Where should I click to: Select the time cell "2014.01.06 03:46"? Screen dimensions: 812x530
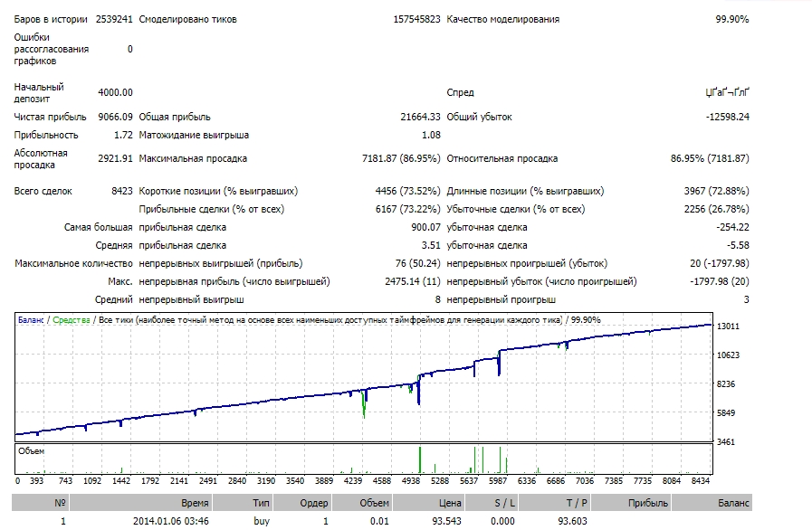pos(171,521)
